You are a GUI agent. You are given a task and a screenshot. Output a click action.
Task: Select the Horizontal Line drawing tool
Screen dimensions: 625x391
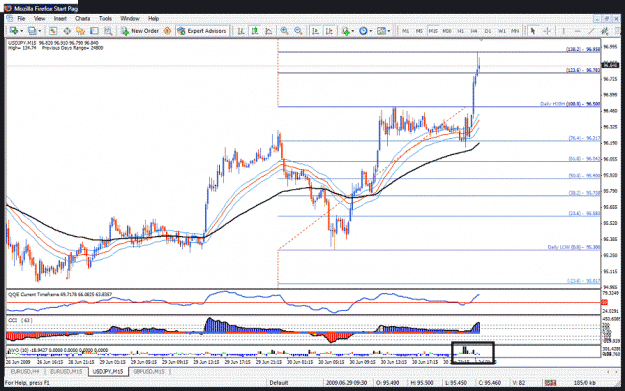578,31
